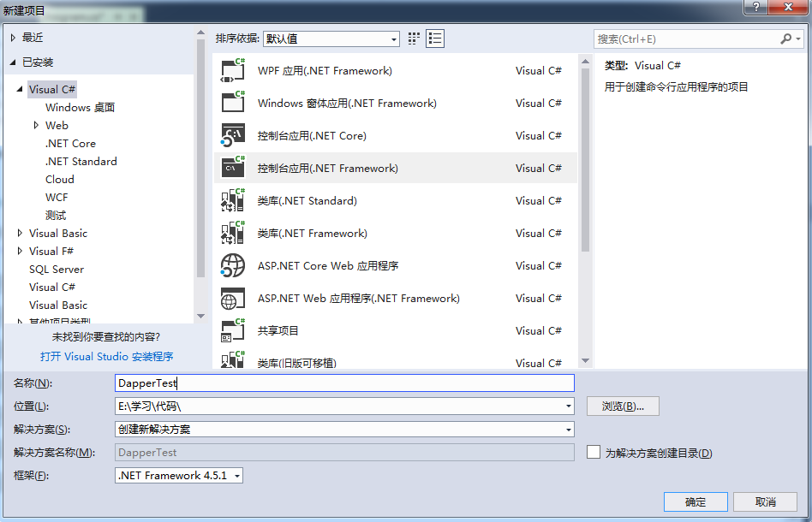Open the location path dropdown
The width and height of the screenshot is (812, 522).
tap(569, 406)
